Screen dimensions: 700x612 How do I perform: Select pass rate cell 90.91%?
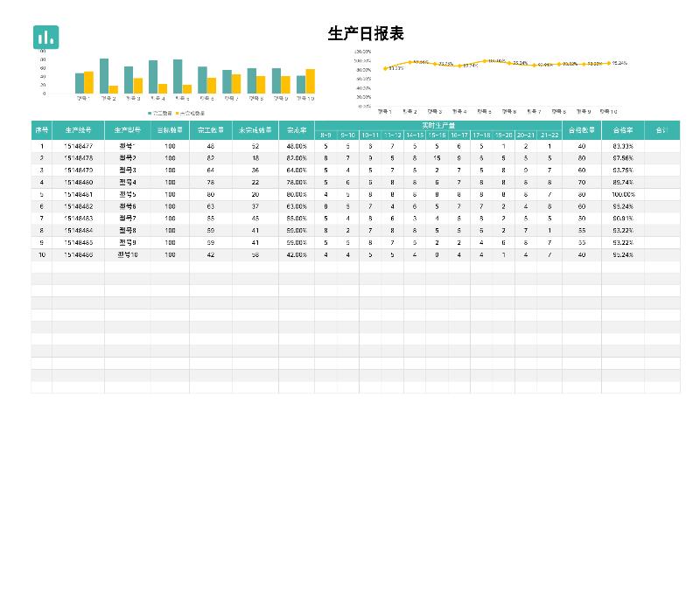[x=623, y=219]
